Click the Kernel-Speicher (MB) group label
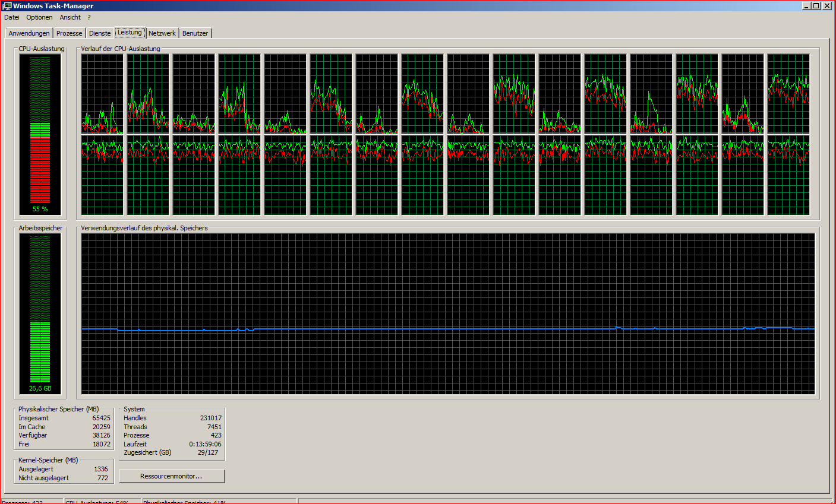The image size is (836, 504). [48, 460]
